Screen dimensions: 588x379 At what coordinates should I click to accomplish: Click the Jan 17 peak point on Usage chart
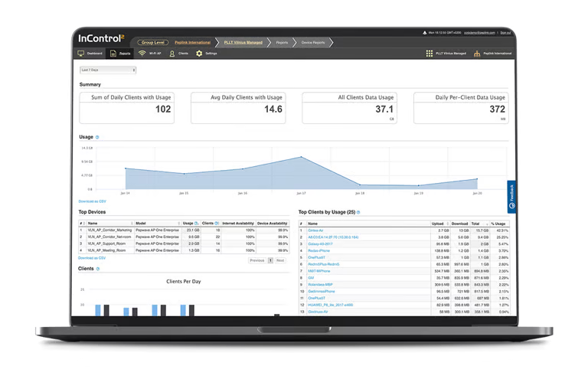click(301, 157)
